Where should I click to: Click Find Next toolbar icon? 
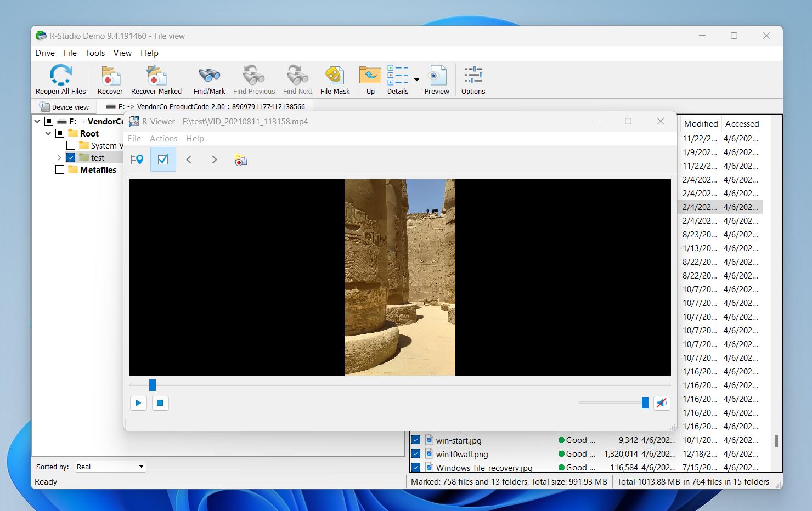(x=297, y=80)
